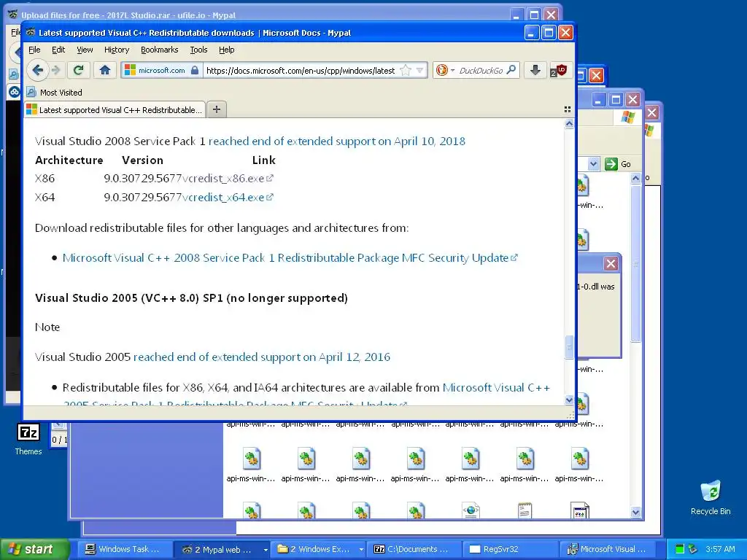Click the search magnifier icon
The width and height of the screenshot is (747, 560).
511,70
